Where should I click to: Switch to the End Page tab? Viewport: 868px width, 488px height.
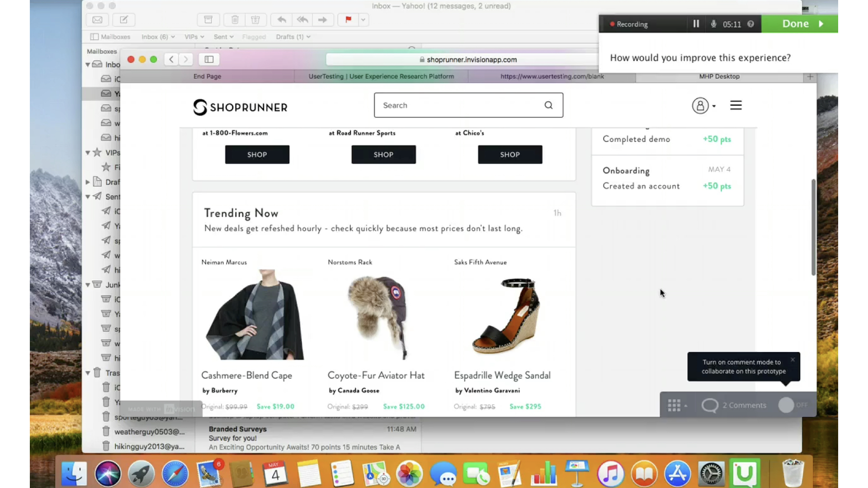pyautogui.click(x=207, y=76)
